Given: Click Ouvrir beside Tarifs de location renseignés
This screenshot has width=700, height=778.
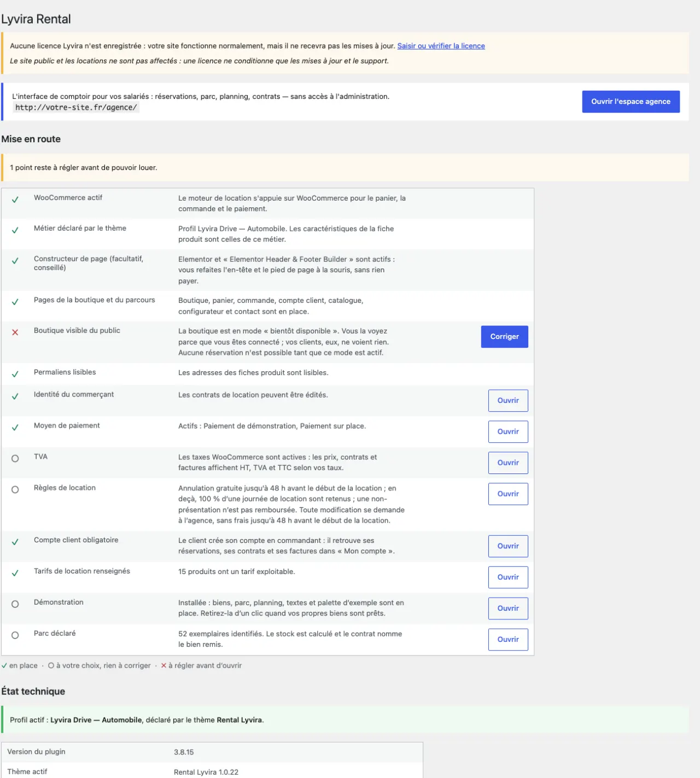Looking at the screenshot, I should [508, 577].
